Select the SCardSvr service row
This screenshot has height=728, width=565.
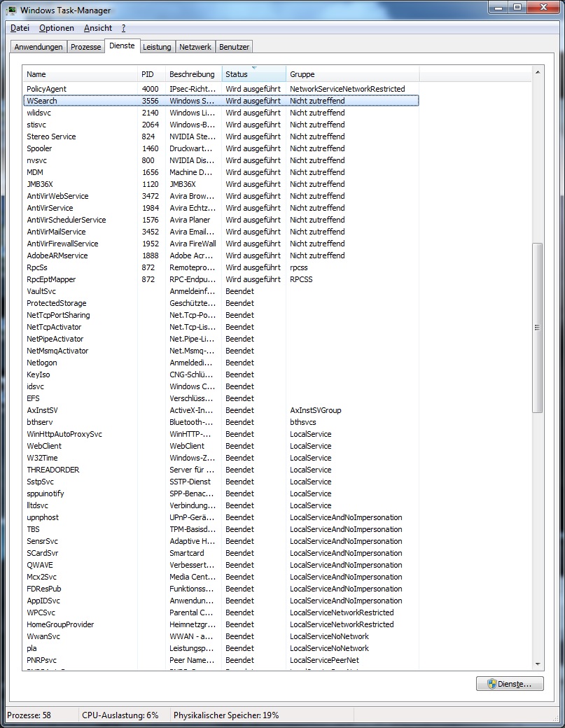[221, 554]
